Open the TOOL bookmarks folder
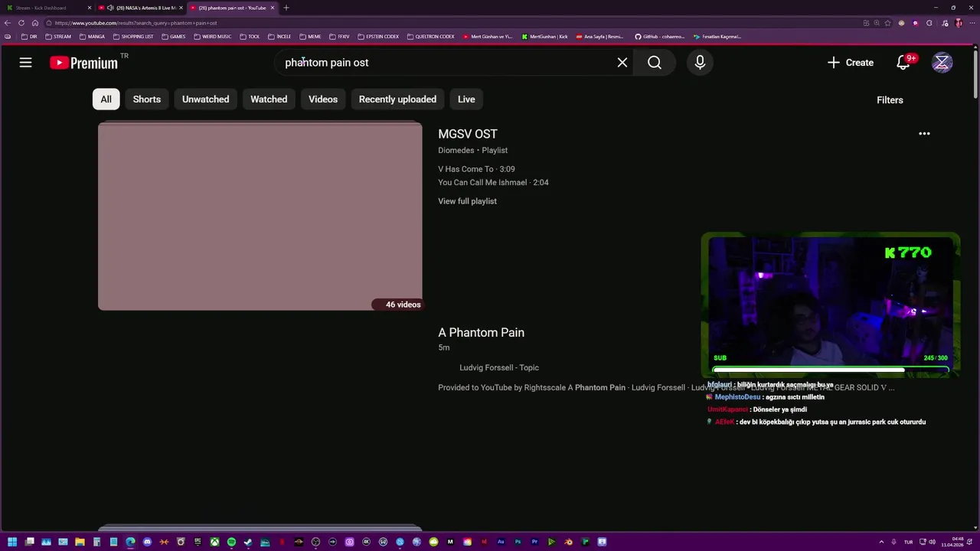 pos(250,37)
